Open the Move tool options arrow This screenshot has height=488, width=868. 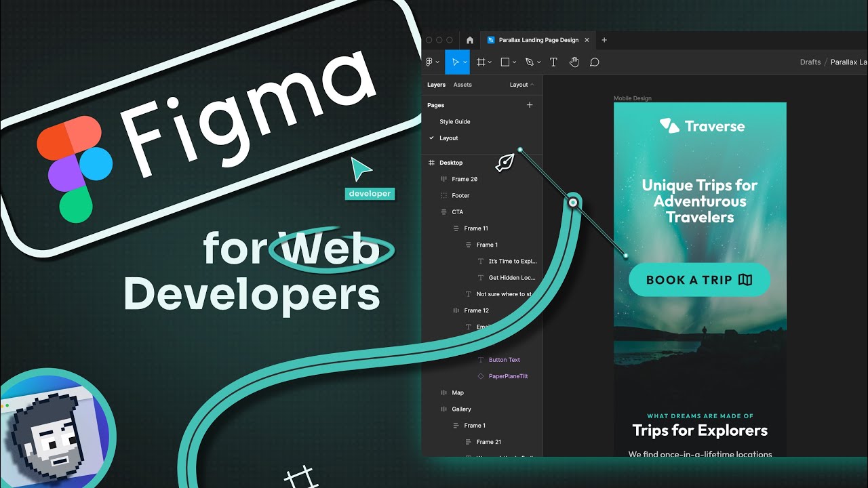point(465,62)
